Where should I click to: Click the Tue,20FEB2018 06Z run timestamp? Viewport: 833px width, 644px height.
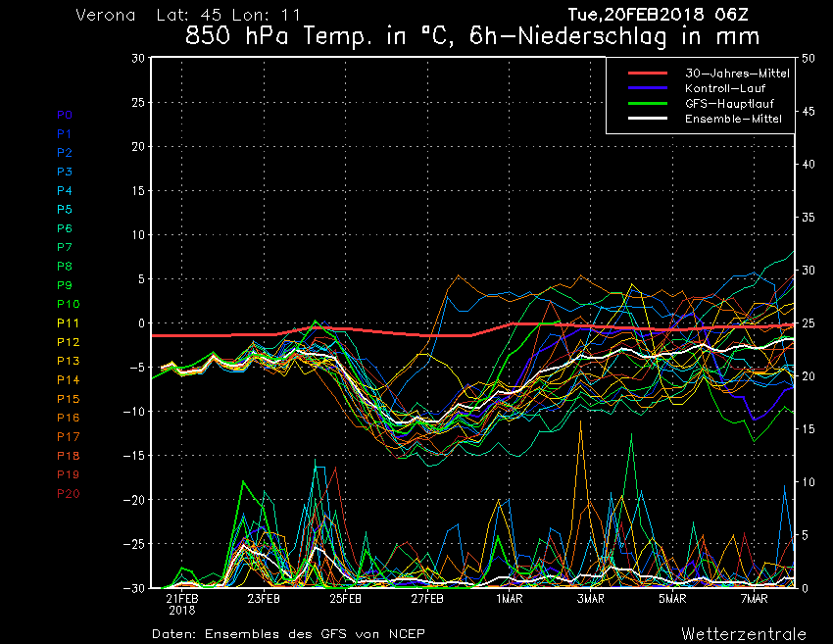point(659,15)
